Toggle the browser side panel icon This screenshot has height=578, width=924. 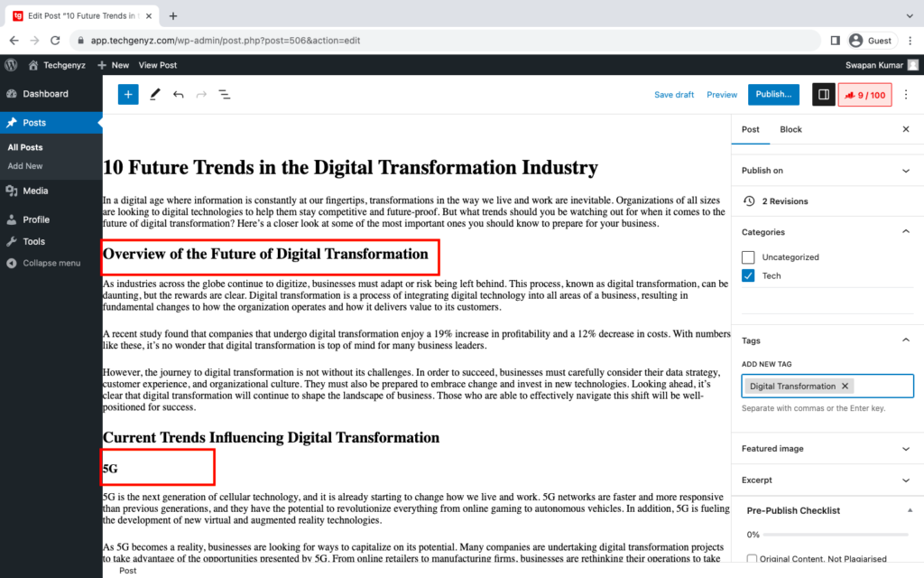pos(835,41)
